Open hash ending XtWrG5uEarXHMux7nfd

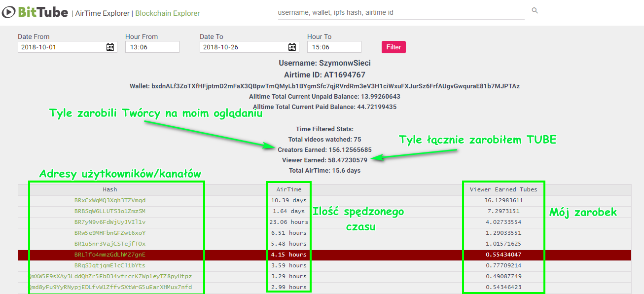110,287
